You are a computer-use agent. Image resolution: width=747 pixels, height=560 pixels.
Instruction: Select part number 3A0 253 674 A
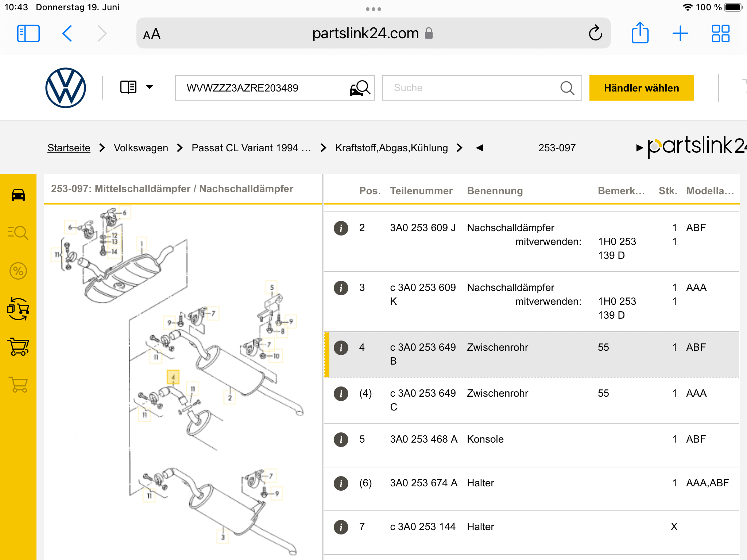tap(423, 483)
